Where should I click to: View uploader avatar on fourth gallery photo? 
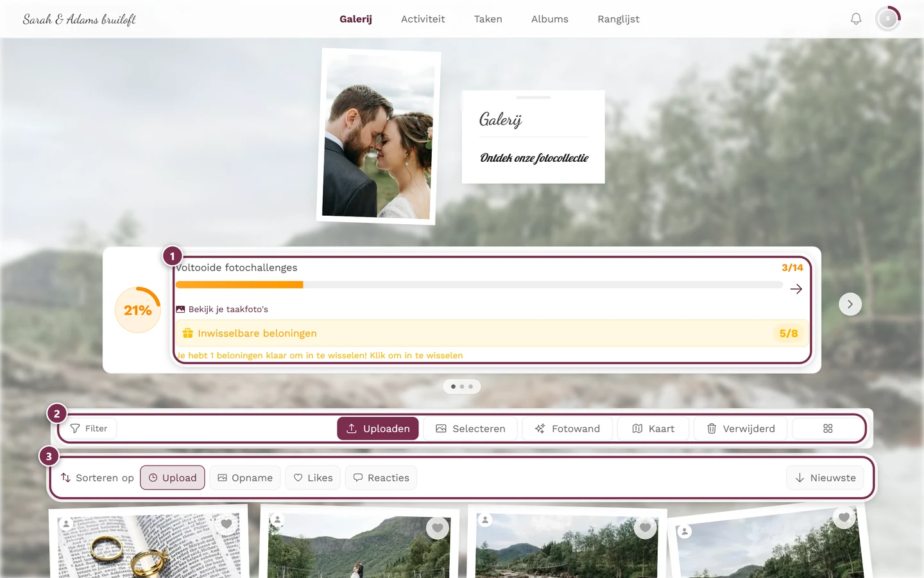[x=685, y=531]
